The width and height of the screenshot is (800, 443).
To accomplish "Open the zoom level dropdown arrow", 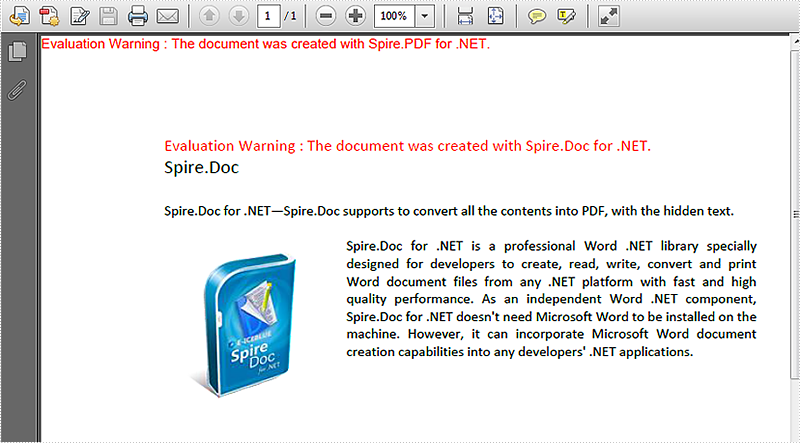I will tap(424, 16).
